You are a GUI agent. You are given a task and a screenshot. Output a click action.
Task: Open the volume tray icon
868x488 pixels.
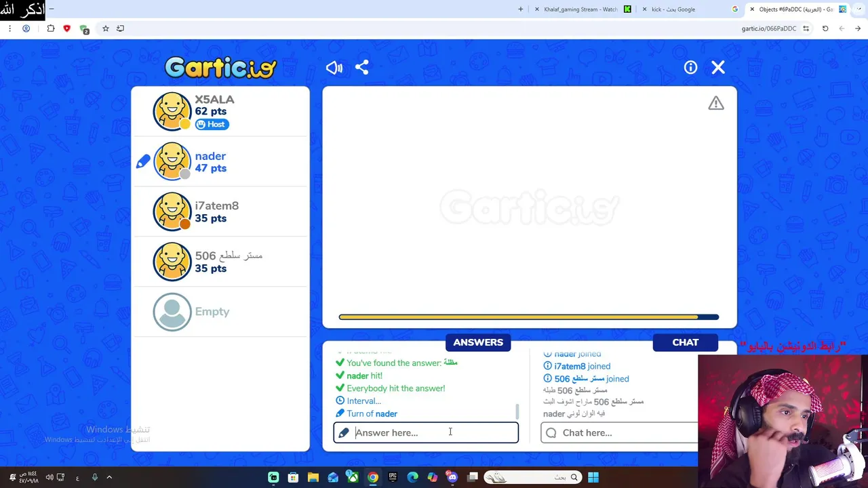50,477
